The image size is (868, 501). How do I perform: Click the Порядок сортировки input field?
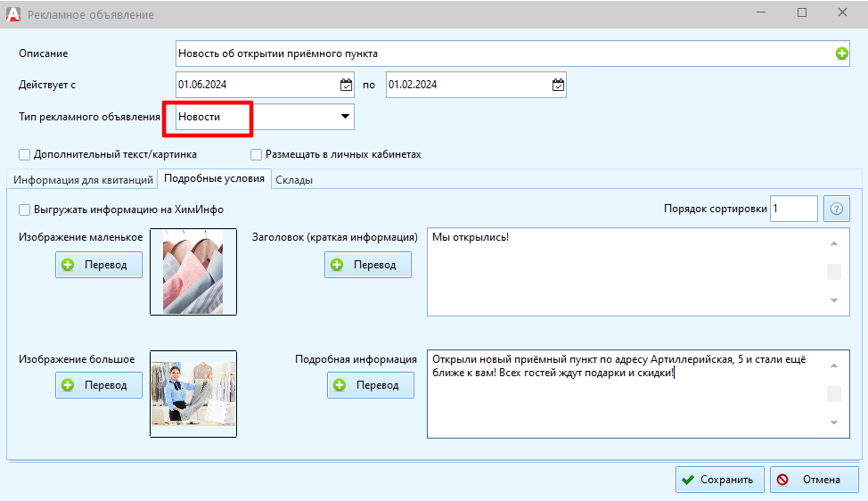pos(793,209)
